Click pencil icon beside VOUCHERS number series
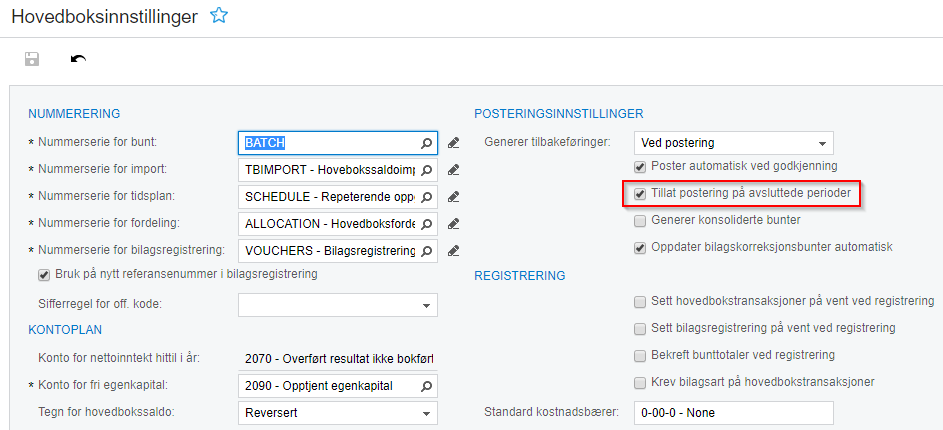This screenshot has width=943, height=430. tap(454, 251)
